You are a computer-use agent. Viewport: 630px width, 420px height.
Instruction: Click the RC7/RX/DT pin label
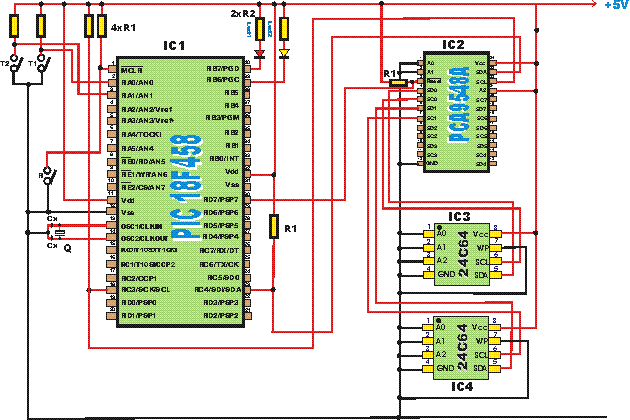219,251
